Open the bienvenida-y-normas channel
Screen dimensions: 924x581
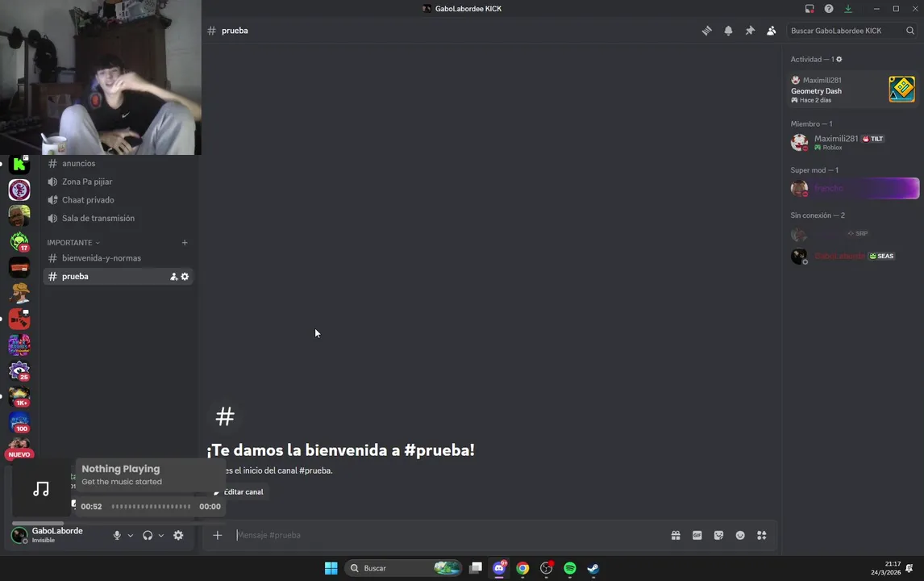[118, 257]
